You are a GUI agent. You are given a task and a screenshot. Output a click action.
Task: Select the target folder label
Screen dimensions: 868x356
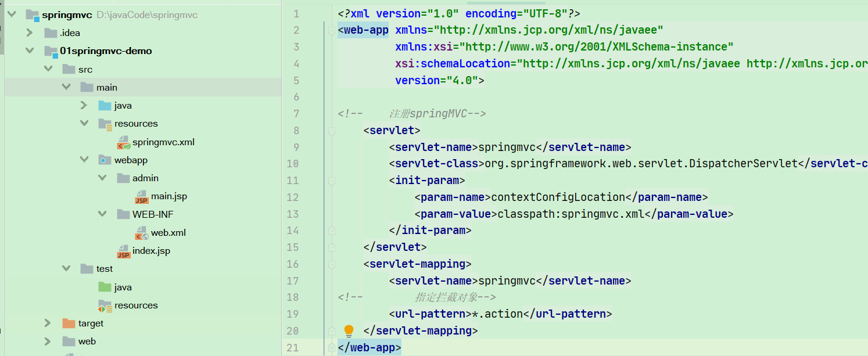(91, 323)
